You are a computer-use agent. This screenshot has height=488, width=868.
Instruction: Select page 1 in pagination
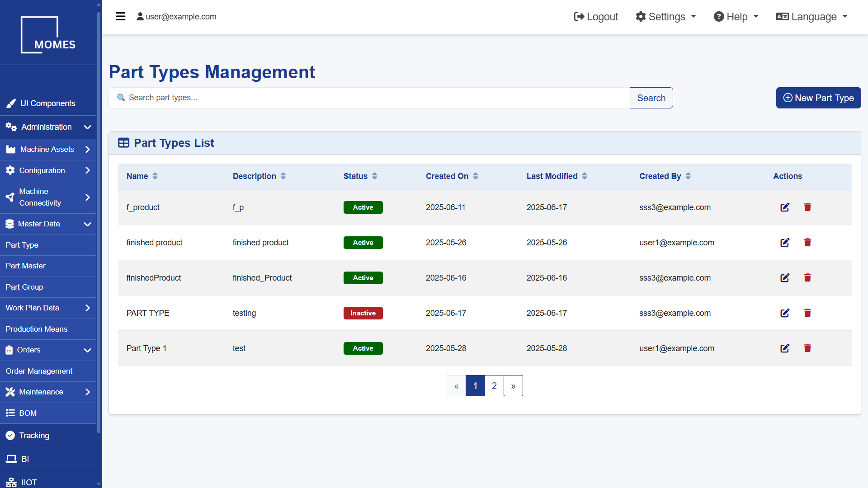[x=475, y=386]
